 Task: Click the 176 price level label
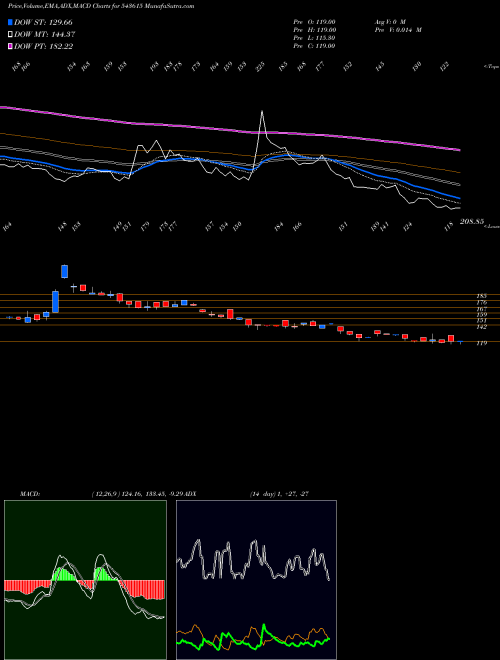[481, 303]
